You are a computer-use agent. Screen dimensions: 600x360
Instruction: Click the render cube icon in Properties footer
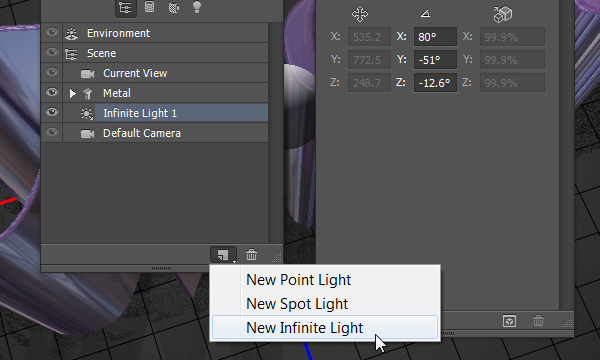[509, 321]
